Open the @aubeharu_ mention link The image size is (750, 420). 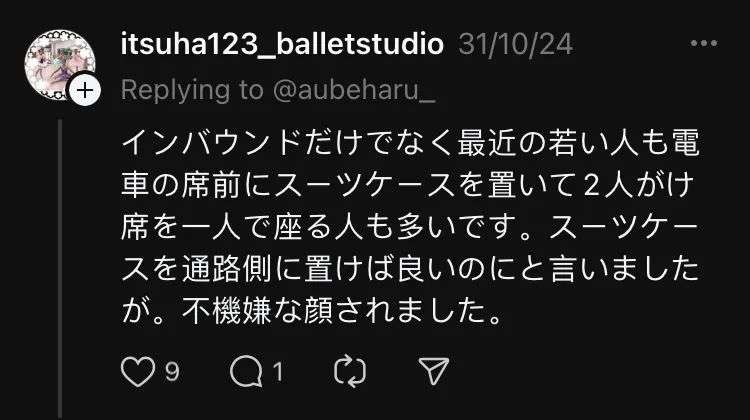354,90
